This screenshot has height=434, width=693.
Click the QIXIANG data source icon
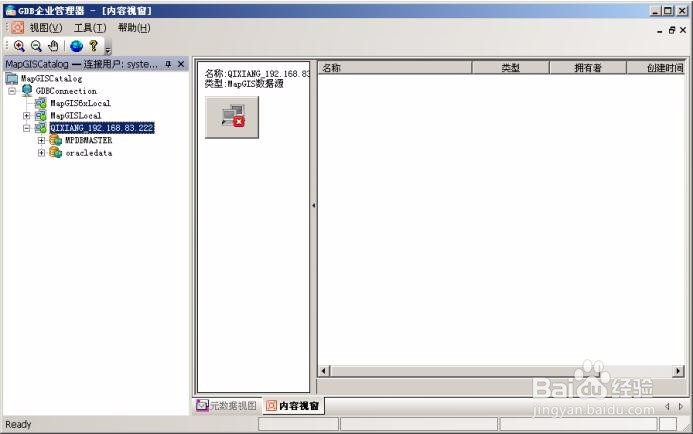pyautogui.click(x=41, y=128)
